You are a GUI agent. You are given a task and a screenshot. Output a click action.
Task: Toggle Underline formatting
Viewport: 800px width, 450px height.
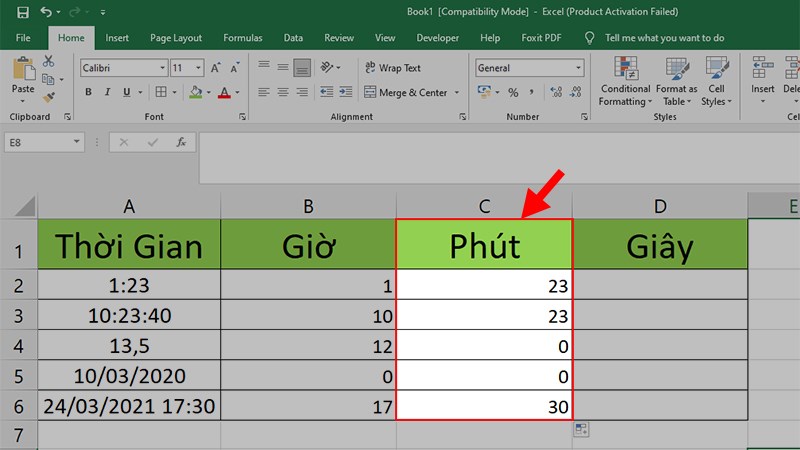coord(127,92)
